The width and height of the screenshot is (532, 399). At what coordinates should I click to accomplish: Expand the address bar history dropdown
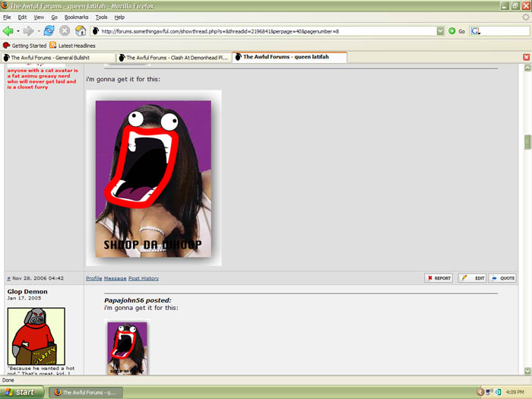pyautogui.click(x=440, y=31)
